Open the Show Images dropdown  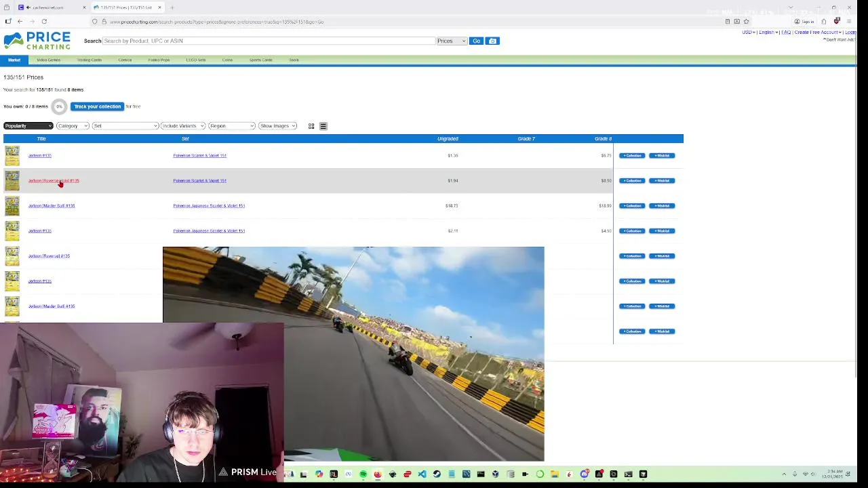point(278,126)
